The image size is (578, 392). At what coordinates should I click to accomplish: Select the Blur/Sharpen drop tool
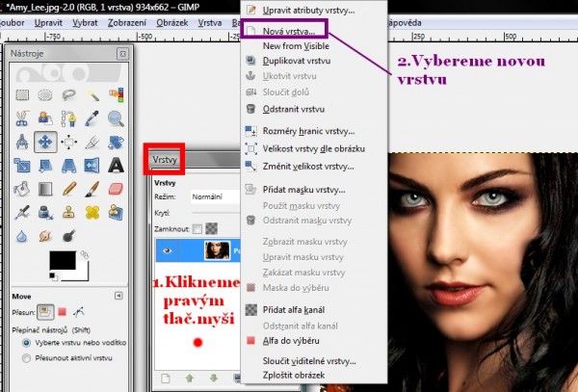(x=22, y=236)
